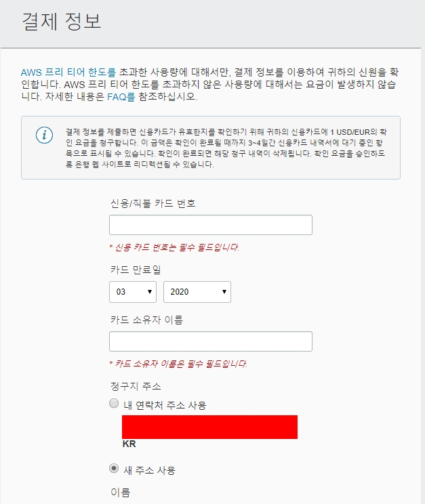Click the red redacted address block
425x504 pixels.
209,427
